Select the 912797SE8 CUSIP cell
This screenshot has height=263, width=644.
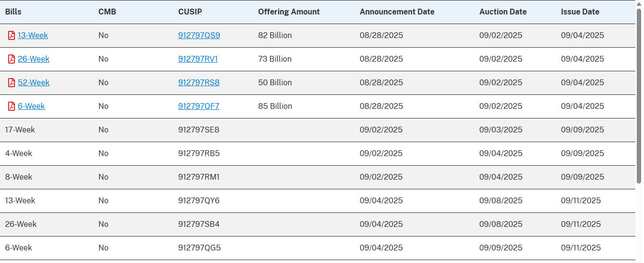(x=199, y=130)
